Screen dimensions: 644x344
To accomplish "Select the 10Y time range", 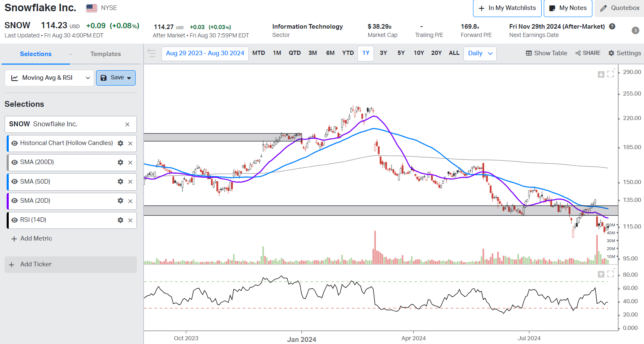I will (x=419, y=53).
